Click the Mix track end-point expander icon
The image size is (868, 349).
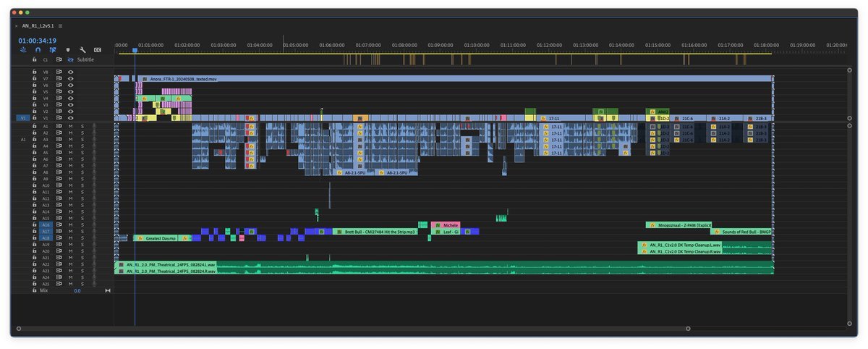coord(108,290)
